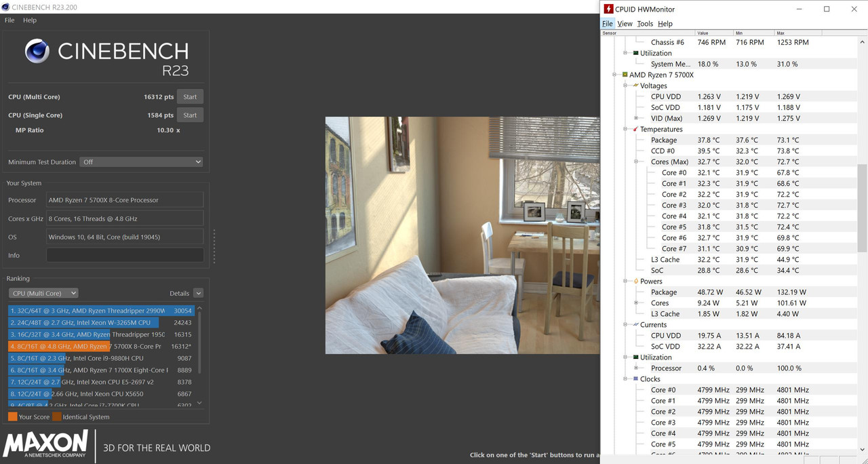The height and width of the screenshot is (464, 868).
Task: Select the orange Ryzen 7 5700X ranking row
Action: (x=101, y=346)
